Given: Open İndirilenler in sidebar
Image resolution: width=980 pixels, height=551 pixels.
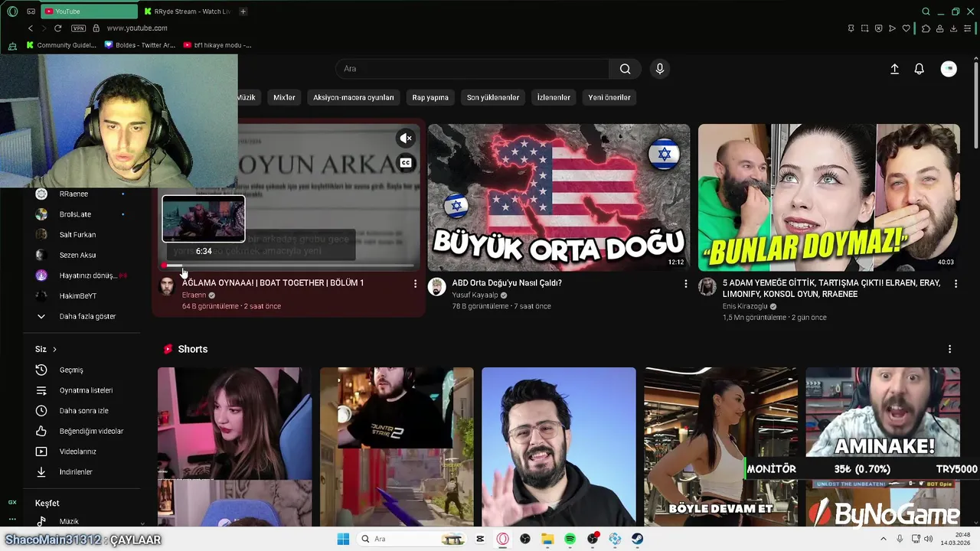Looking at the screenshot, I should [x=82, y=472].
